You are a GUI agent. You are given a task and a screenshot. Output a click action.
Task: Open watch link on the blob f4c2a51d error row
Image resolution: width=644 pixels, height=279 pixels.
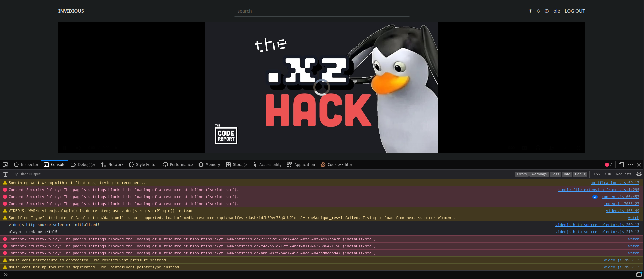(634, 246)
